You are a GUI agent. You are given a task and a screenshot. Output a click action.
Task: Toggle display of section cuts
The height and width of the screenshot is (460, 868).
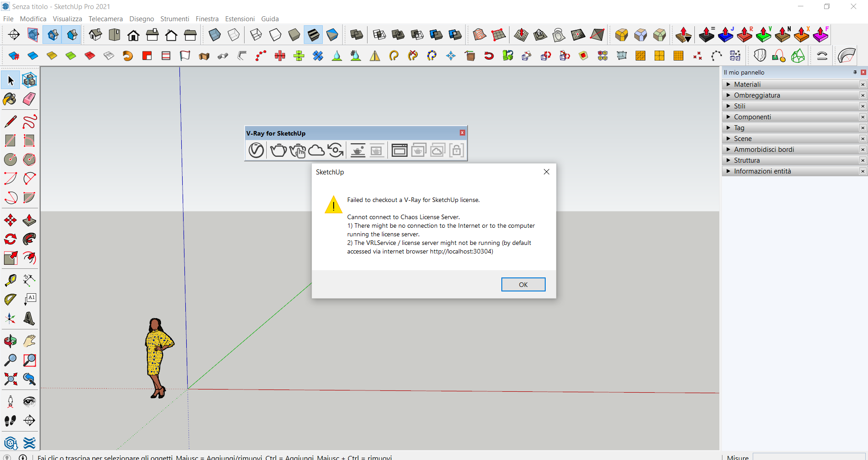(x=52, y=35)
